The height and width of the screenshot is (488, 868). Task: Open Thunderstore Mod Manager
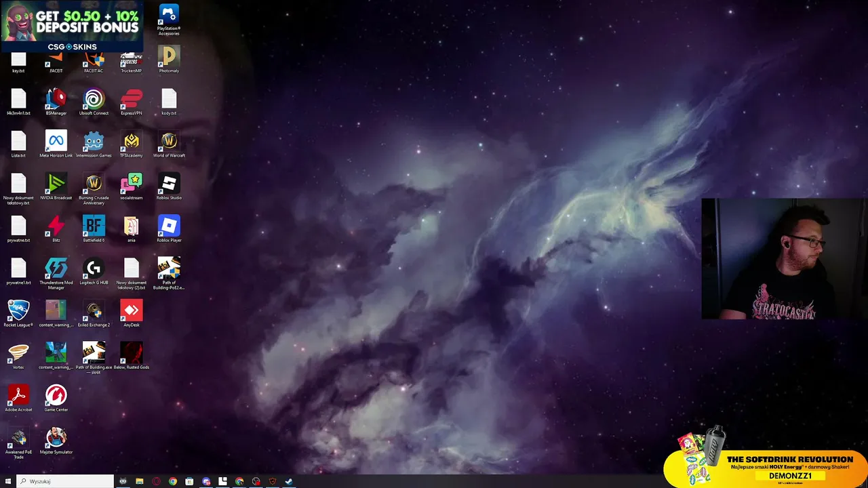(x=56, y=274)
